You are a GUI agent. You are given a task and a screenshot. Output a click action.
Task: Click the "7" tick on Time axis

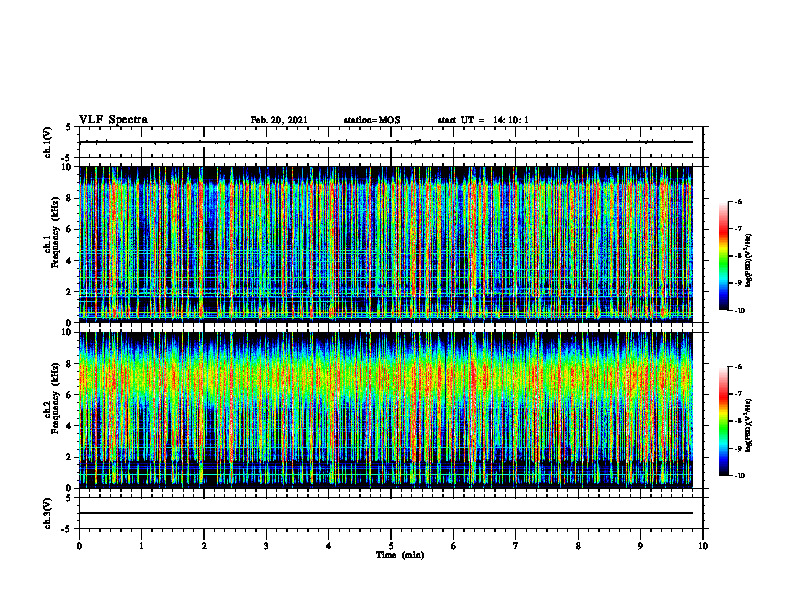point(516,546)
